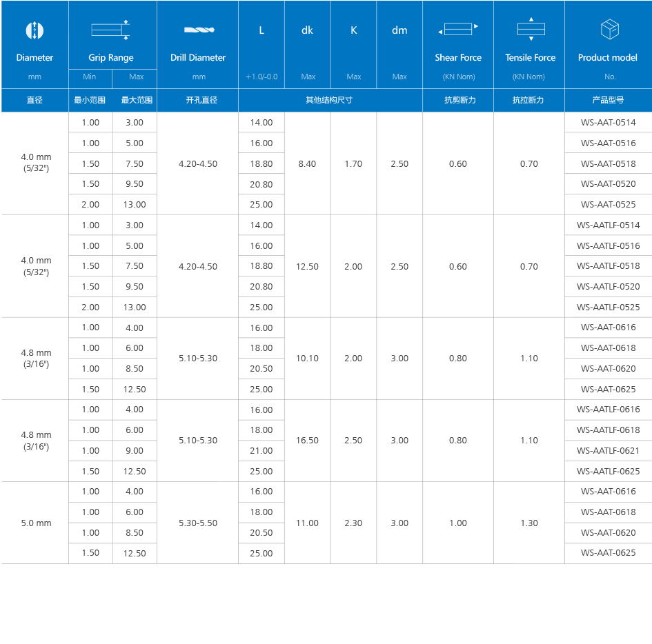The height and width of the screenshot is (644, 652).
Task: Select the 5.0 mm diameter cell
Action: pyautogui.click(x=36, y=523)
